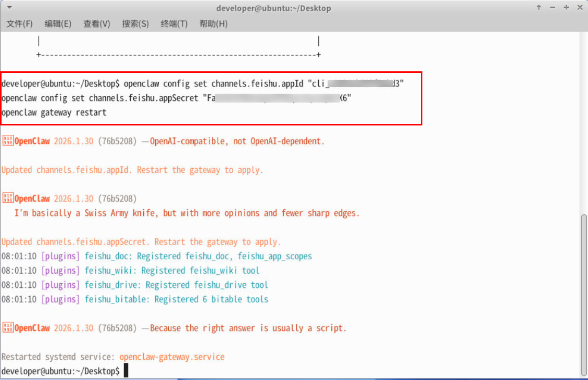This screenshot has height=380, width=588.
Task: Click the vertical scrollbar thumb
Action: point(583,295)
